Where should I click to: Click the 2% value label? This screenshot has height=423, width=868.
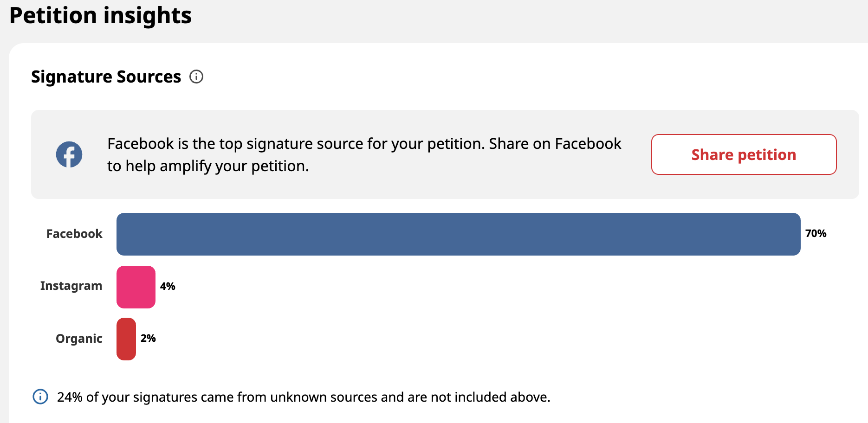[148, 338]
